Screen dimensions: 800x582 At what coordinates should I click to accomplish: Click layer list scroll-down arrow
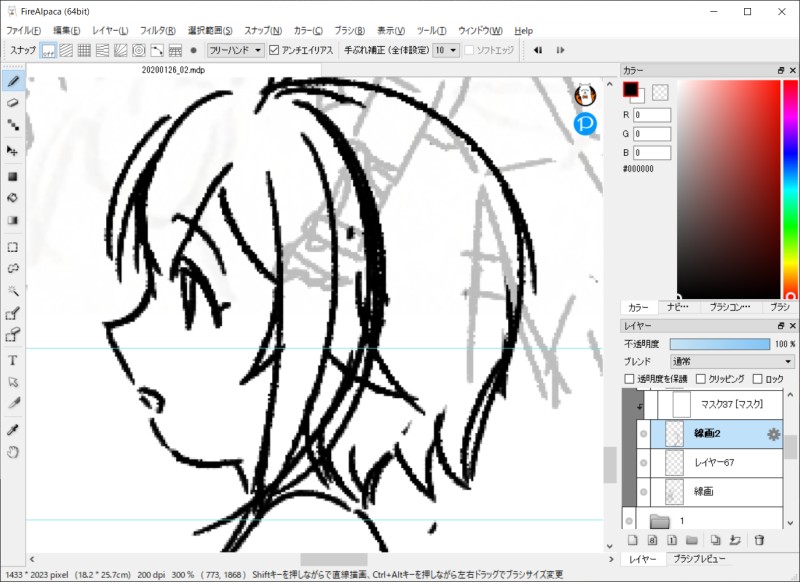click(790, 523)
